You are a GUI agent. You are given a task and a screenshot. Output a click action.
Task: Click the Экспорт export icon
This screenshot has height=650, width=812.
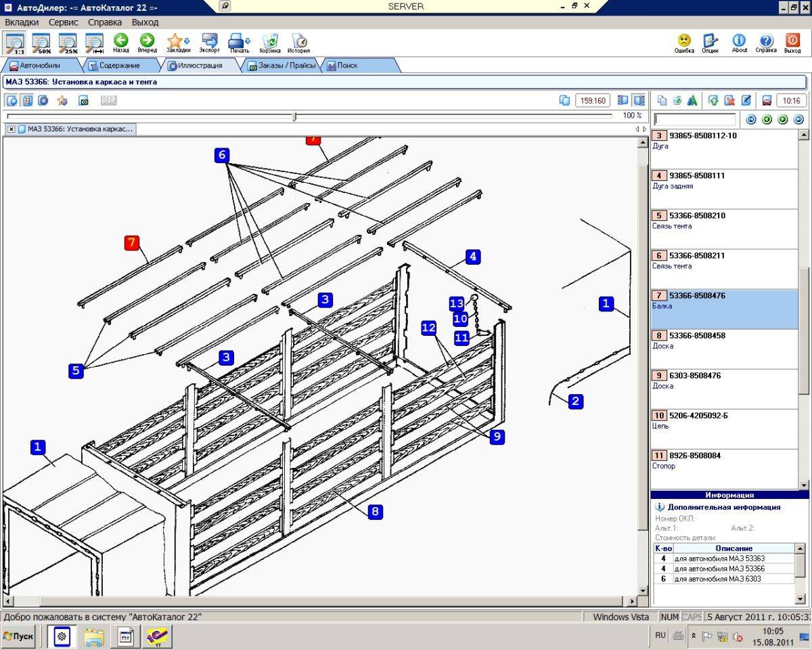click(x=210, y=43)
